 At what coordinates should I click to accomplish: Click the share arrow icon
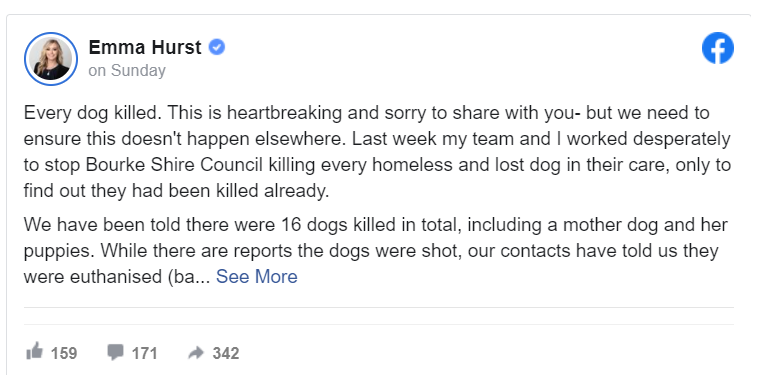coord(196,353)
